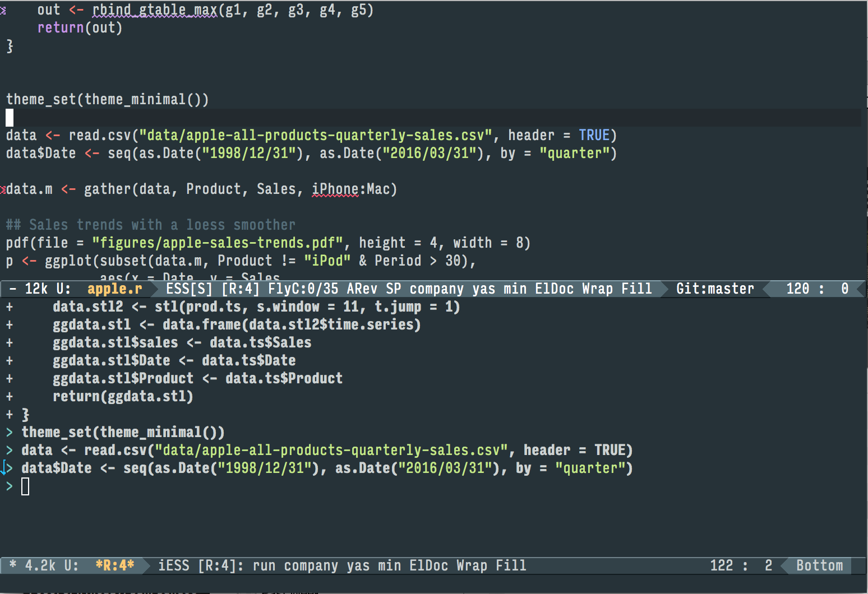Place cursor at the empty R console prompt
868x594 pixels.
(25, 486)
